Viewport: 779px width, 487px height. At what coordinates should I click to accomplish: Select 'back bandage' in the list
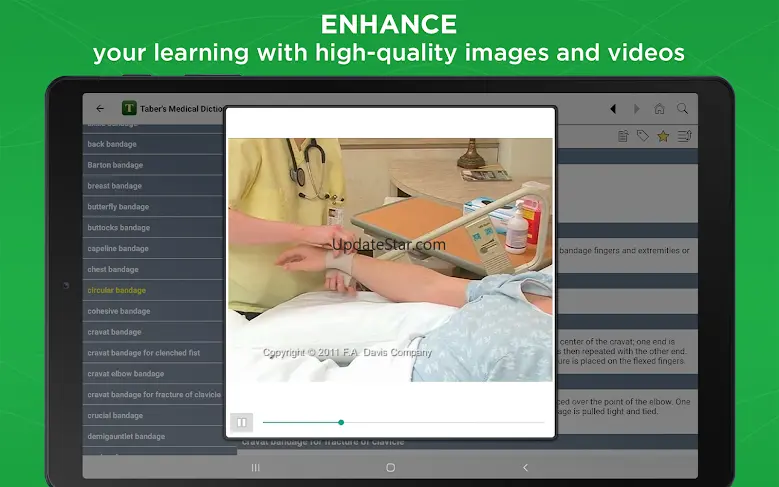[x=153, y=144]
